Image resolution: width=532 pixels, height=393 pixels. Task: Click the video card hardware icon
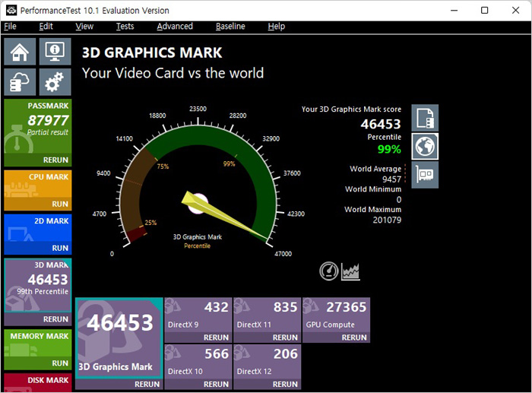point(425,175)
